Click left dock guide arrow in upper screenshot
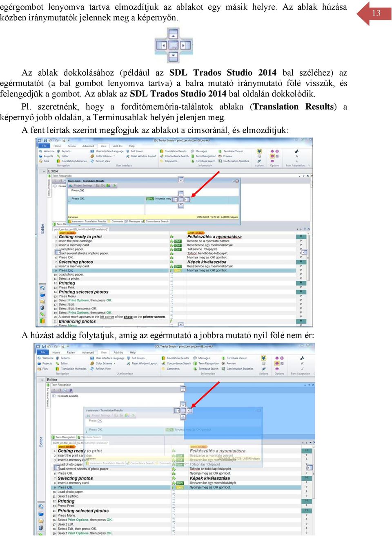This screenshot has width=392, height=538. (175, 200)
